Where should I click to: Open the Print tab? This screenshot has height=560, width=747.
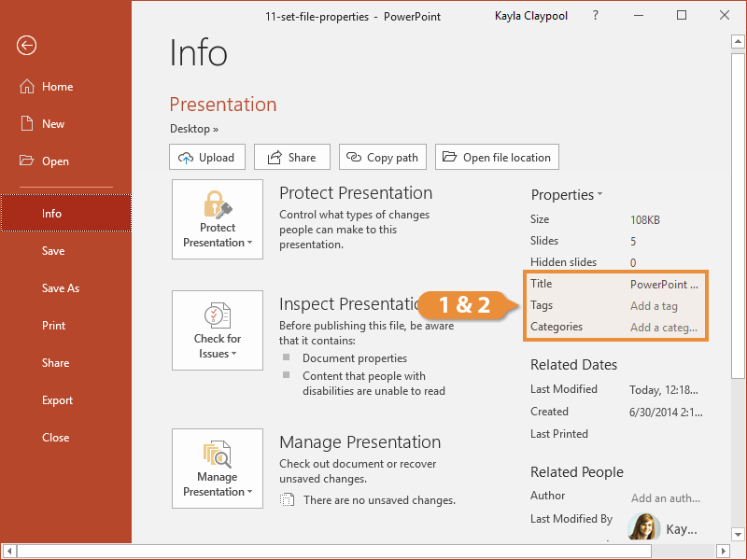(x=53, y=326)
